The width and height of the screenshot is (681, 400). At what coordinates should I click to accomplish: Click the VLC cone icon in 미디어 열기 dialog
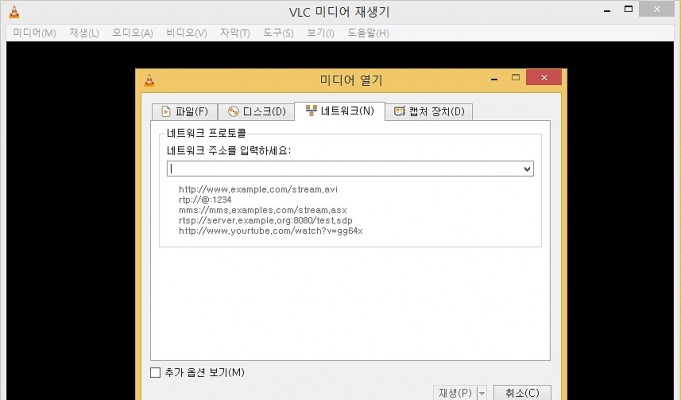pos(149,80)
